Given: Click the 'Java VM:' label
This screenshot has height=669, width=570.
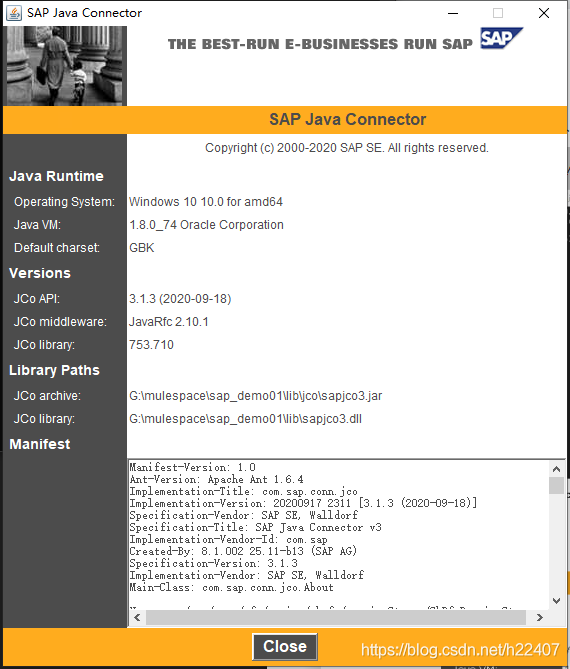Looking at the screenshot, I should [x=37, y=224].
